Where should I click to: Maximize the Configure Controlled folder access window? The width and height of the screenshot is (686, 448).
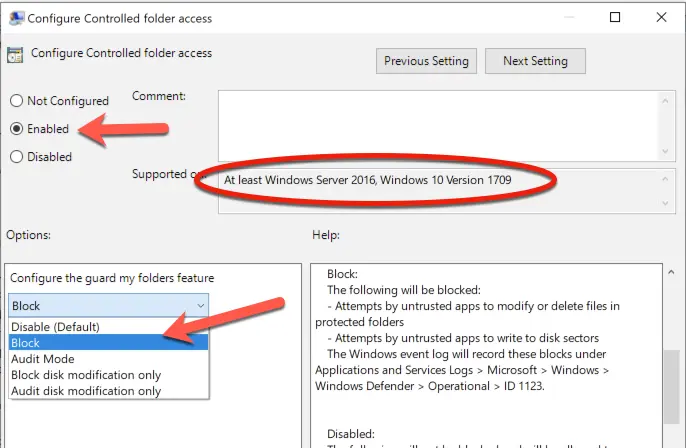point(615,18)
